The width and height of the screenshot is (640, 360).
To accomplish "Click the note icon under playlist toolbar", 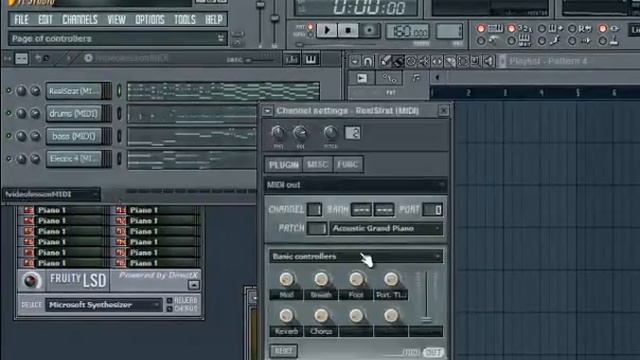I will point(416,78).
